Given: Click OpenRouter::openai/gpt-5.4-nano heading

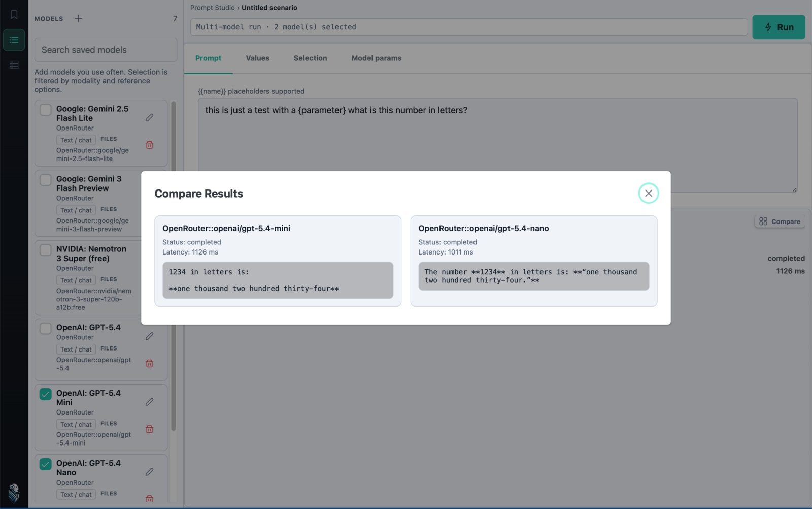Looking at the screenshot, I should coord(484,228).
